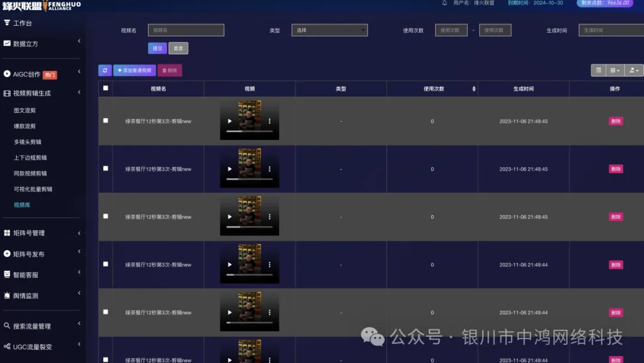Play the first row's video
644x363 pixels.
point(230,121)
